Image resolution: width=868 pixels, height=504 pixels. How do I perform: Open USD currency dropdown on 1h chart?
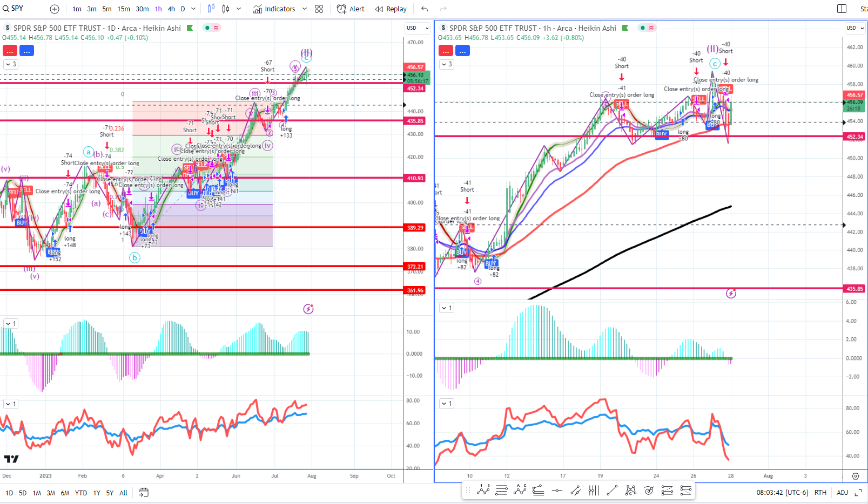click(x=854, y=28)
